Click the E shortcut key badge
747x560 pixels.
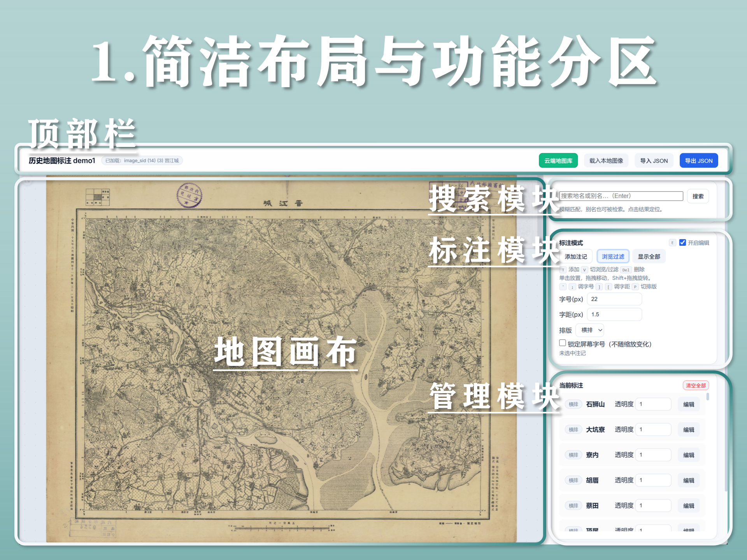(x=672, y=243)
